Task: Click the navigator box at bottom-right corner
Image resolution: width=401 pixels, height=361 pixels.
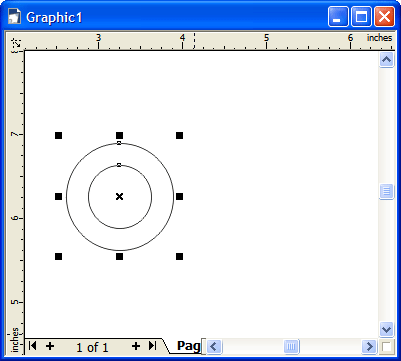Action: 387,347
